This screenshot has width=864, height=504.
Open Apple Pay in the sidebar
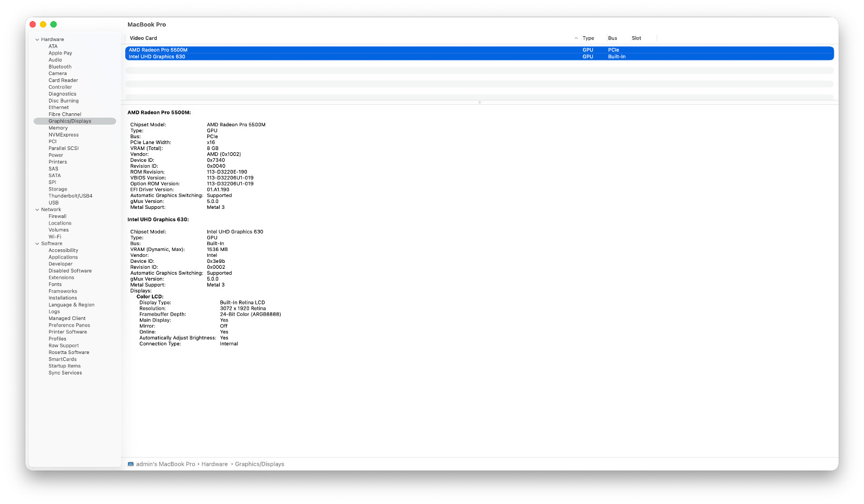(x=60, y=53)
